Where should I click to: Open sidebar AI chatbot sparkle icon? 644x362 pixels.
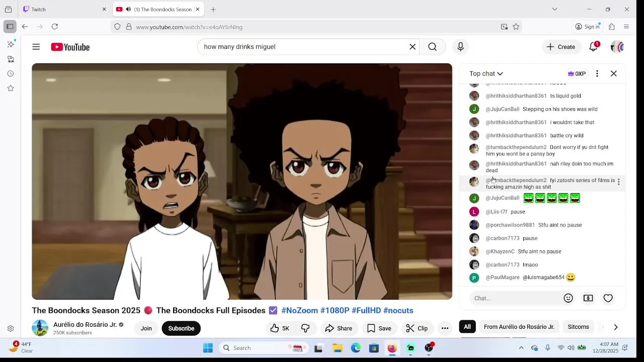[11, 44]
